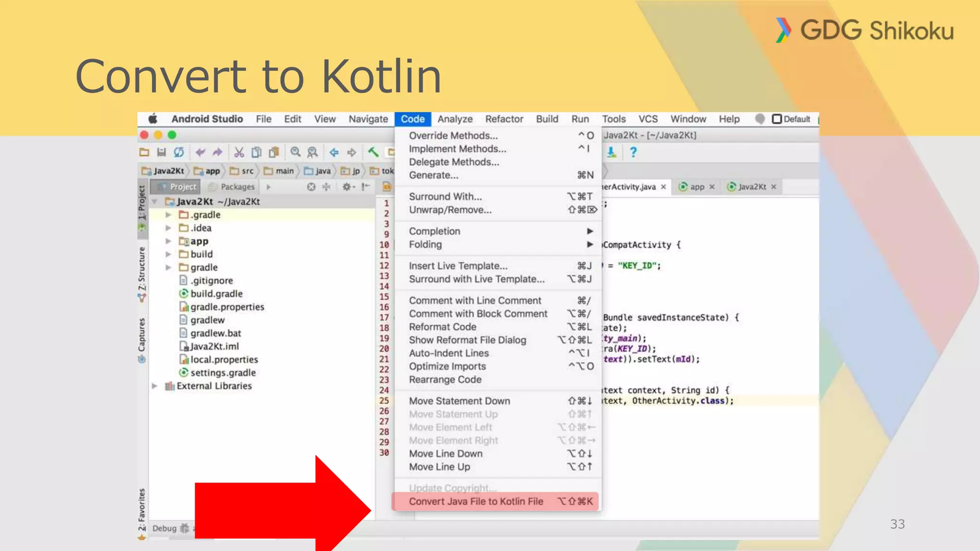Click the Replace magnifier icon
This screenshot has width=980, height=551.
(312, 153)
